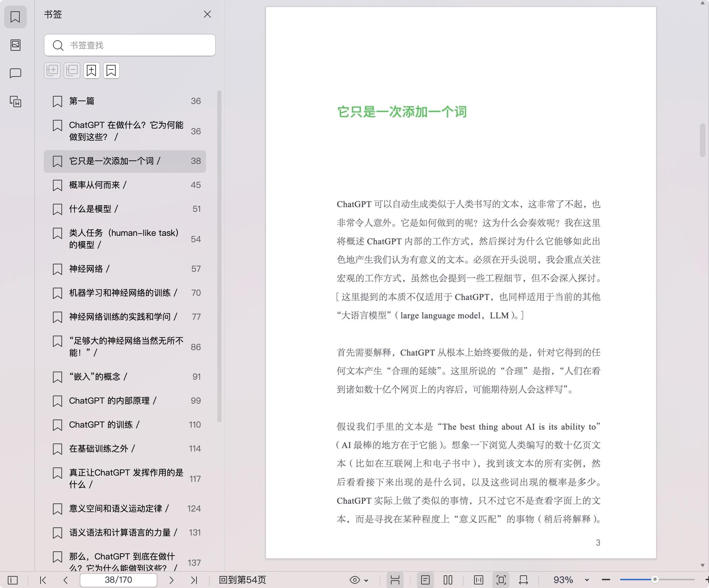Open bookmark ChatGPT 的内部原理

tap(125, 401)
